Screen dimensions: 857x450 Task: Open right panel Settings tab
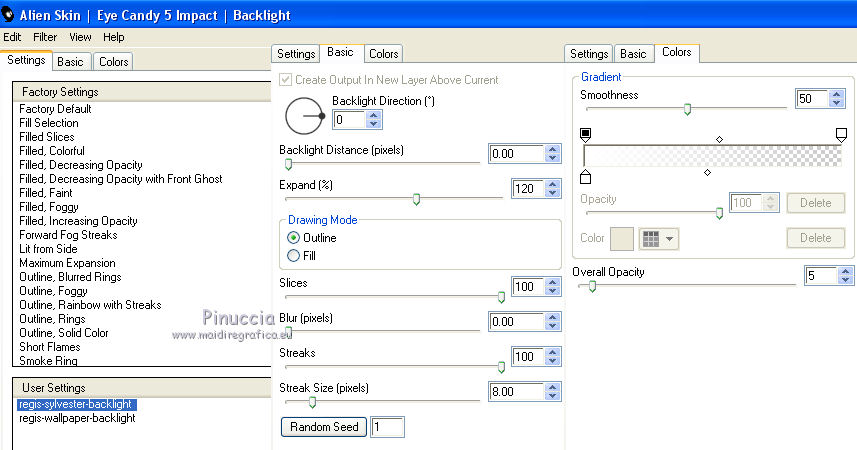(589, 54)
